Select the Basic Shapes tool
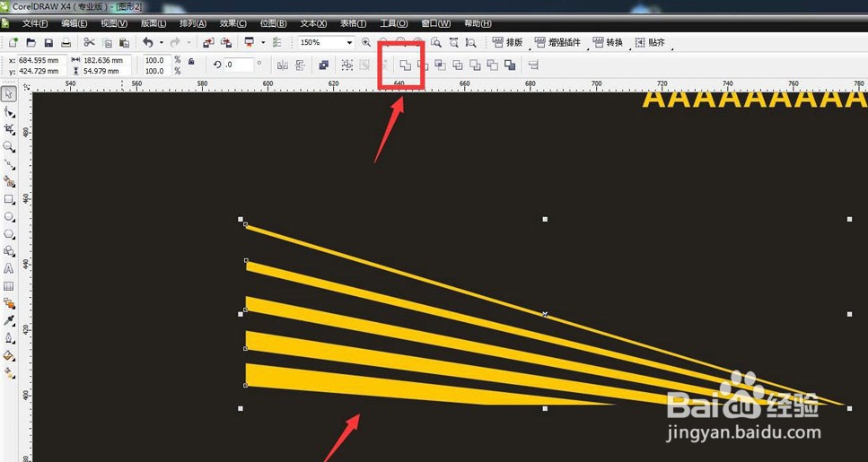Image resolution: width=868 pixels, height=462 pixels. click(x=9, y=251)
